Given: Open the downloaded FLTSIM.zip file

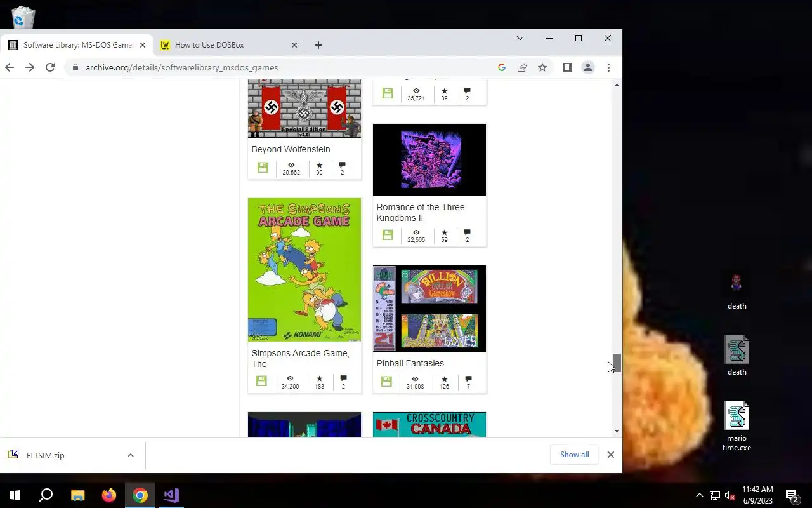Looking at the screenshot, I should coord(46,455).
